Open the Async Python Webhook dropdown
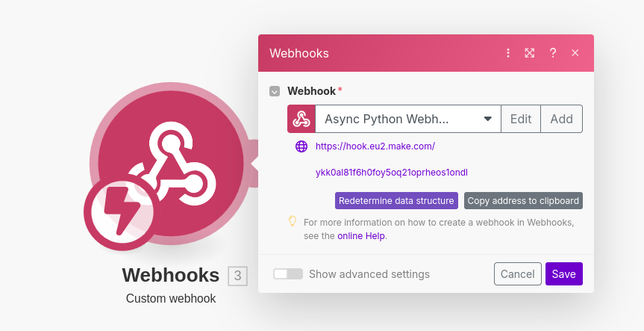 tap(408, 119)
